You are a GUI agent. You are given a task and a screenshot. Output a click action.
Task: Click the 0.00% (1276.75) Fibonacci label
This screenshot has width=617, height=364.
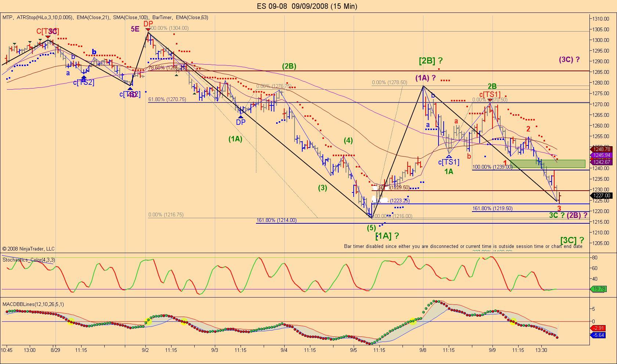pos(274,86)
